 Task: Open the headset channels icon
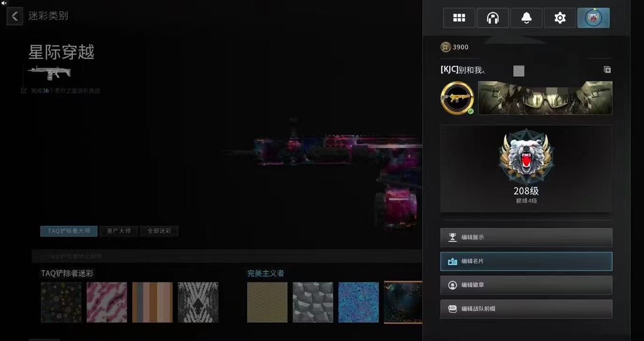[x=492, y=18]
